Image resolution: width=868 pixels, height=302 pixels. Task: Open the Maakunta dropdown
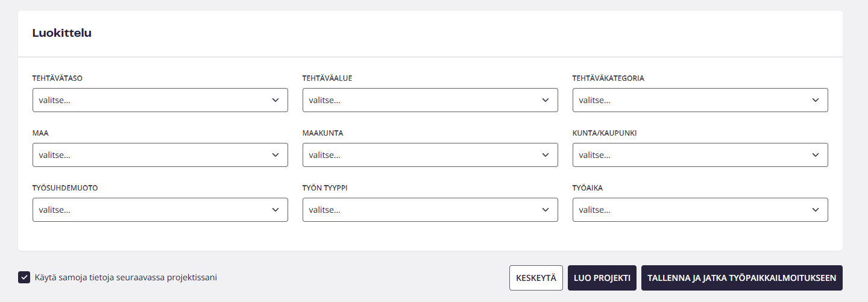(x=430, y=155)
